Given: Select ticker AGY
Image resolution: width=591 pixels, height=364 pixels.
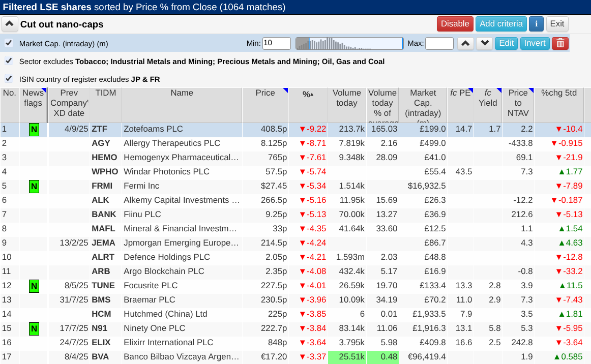Looking at the screenshot, I should (x=101, y=143).
